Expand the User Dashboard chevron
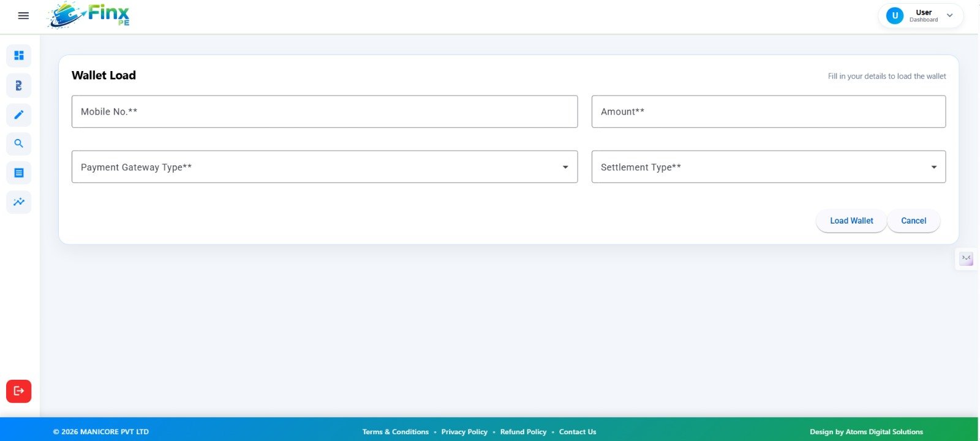The width and height of the screenshot is (980, 441). click(x=950, y=16)
